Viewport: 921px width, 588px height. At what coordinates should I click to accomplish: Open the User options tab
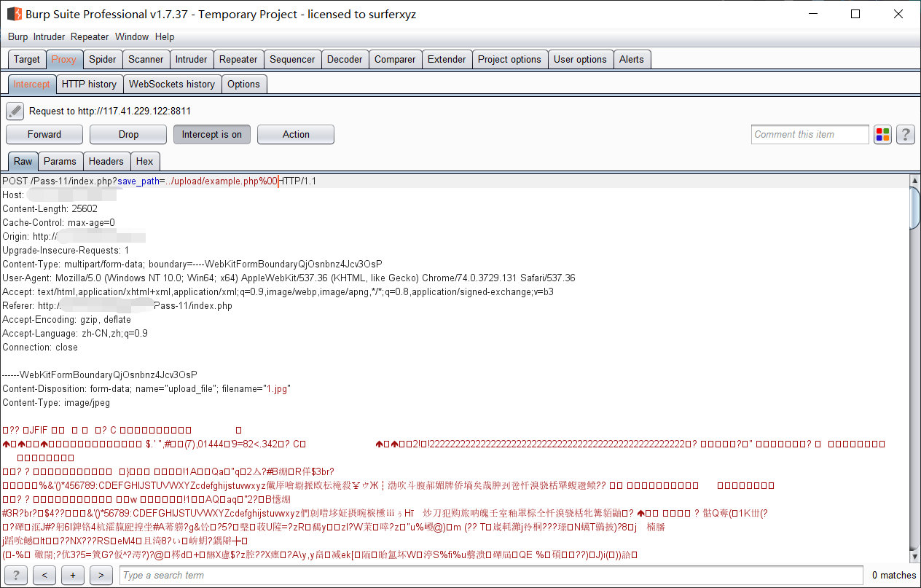coord(580,60)
